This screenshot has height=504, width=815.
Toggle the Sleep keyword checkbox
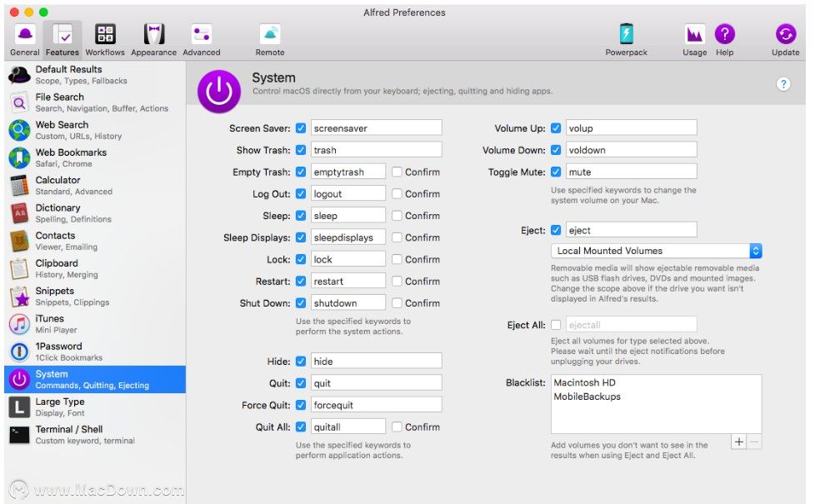301,215
